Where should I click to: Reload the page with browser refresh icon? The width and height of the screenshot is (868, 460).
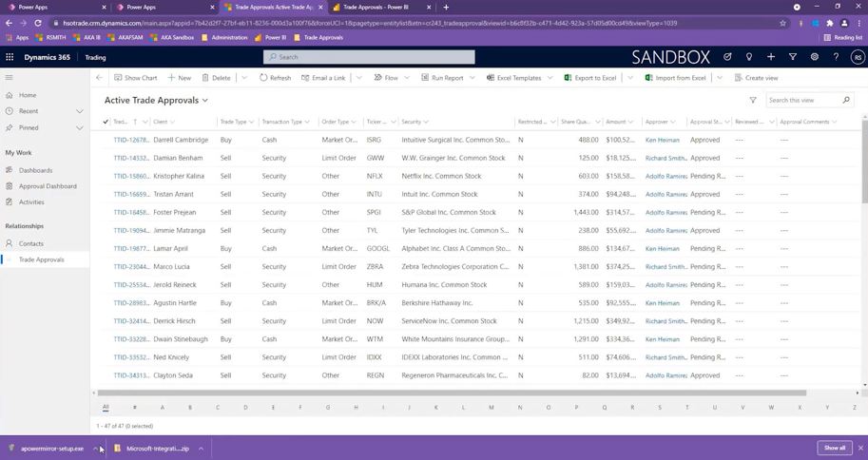tap(38, 23)
